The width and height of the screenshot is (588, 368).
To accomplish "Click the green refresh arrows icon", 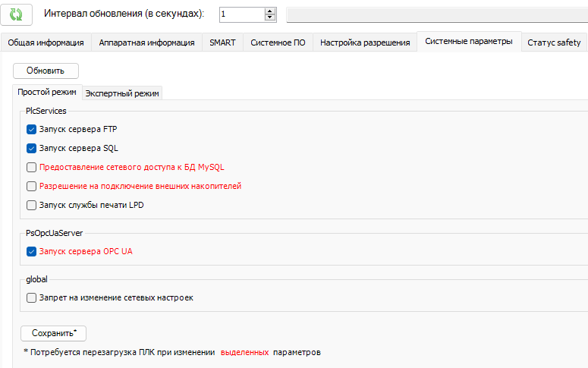I will click(16, 14).
